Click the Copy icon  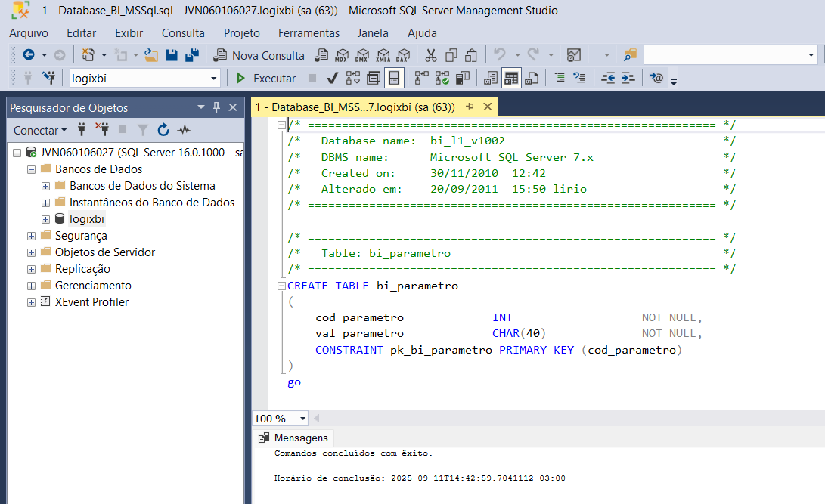(451, 55)
